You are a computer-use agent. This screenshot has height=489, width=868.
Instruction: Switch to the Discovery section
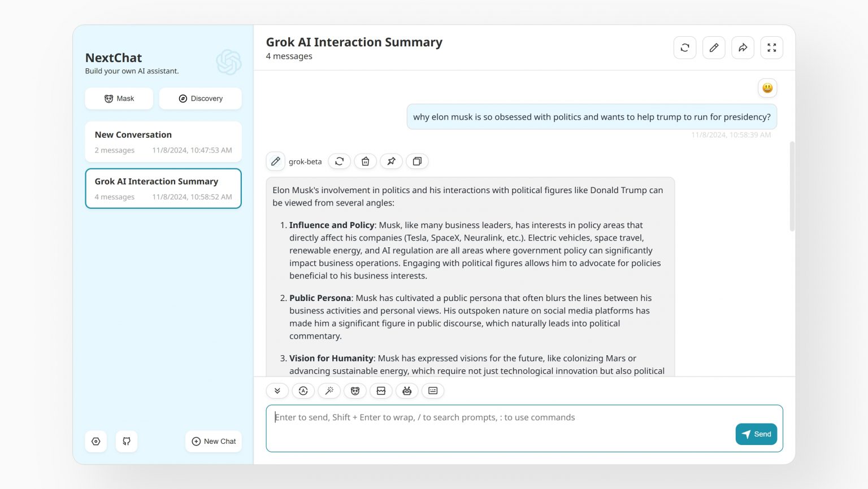point(200,98)
